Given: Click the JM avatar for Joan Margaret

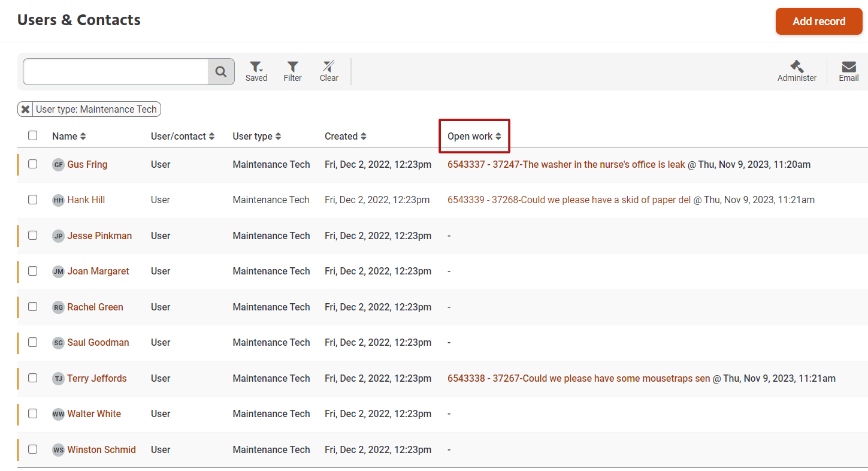Looking at the screenshot, I should [x=58, y=271].
